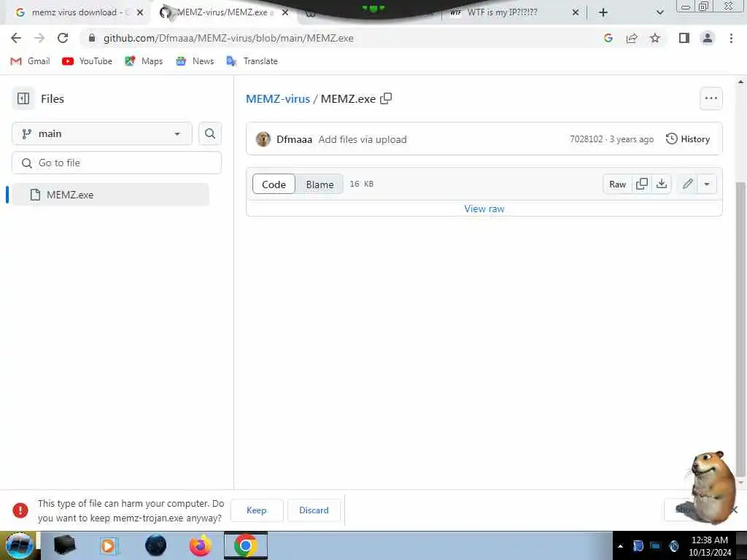
Task: Select MEMZ.exe in file tree
Action: click(x=110, y=195)
